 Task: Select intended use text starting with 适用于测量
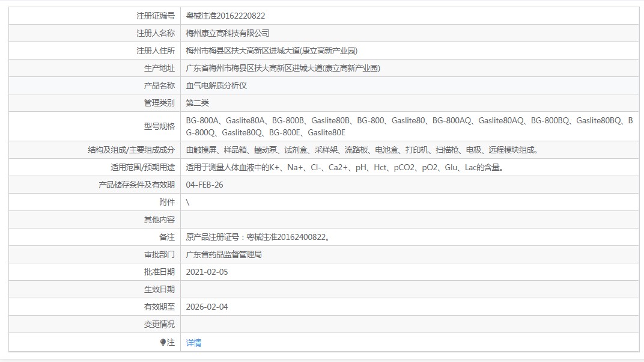pos(345,168)
